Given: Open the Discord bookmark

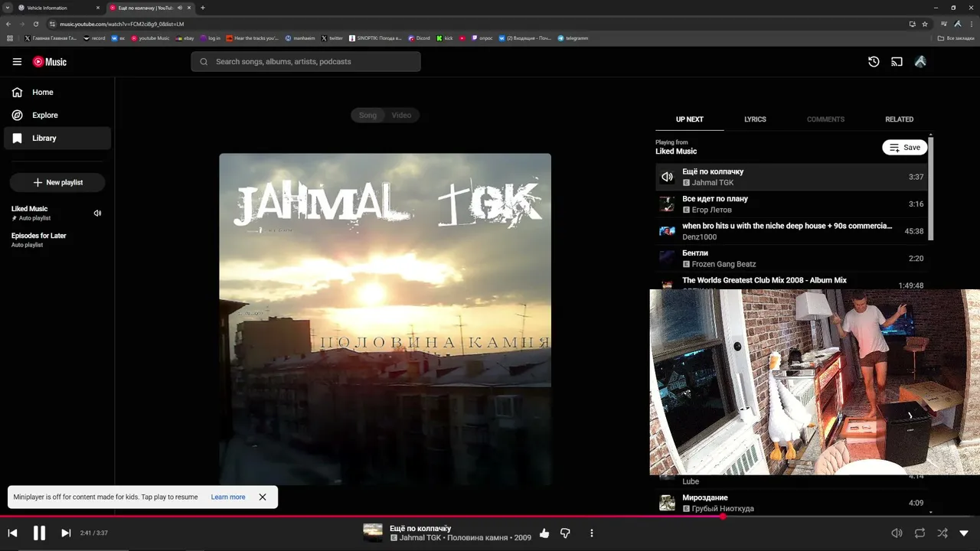Looking at the screenshot, I should [420, 38].
